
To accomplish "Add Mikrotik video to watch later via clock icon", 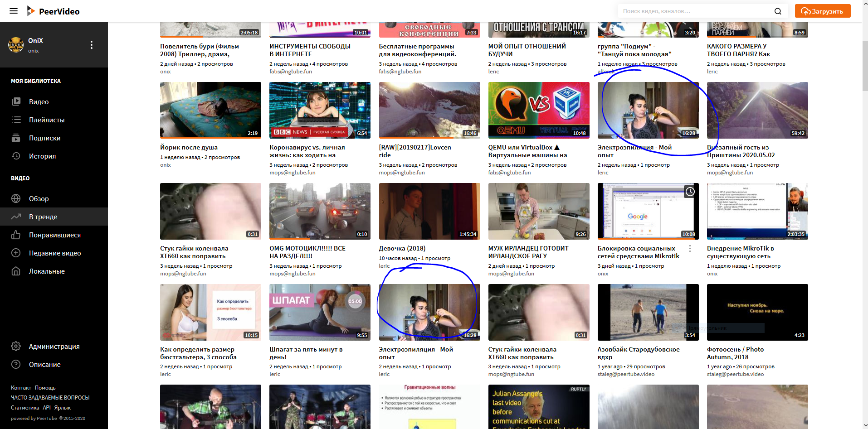I will (690, 192).
